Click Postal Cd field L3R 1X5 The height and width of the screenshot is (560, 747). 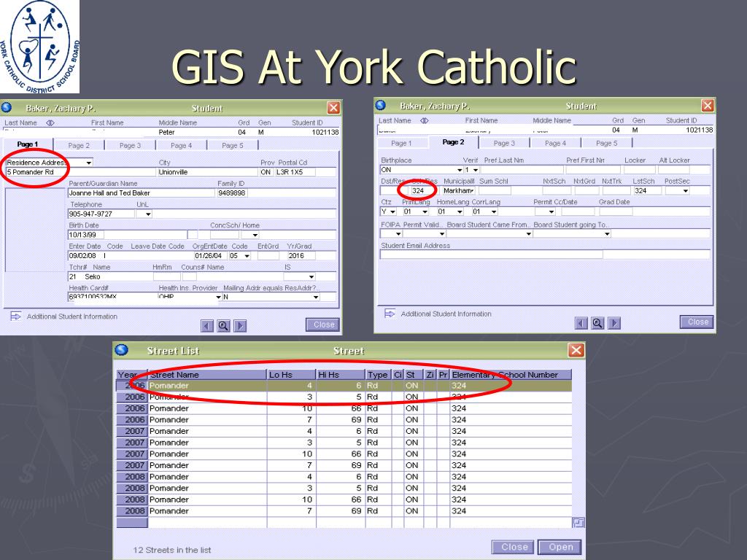(295, 172)
